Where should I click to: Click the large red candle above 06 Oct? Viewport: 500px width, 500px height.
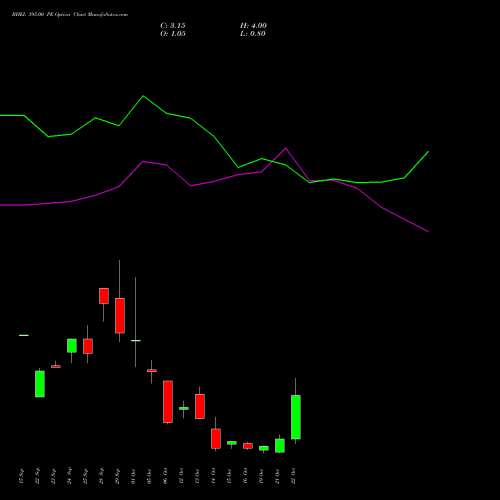168,402
